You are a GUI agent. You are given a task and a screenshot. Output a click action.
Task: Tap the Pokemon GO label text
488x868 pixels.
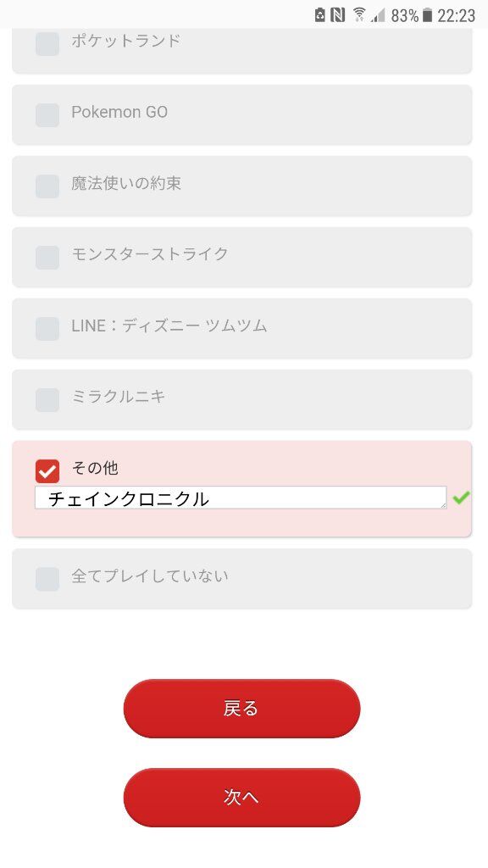119,113
